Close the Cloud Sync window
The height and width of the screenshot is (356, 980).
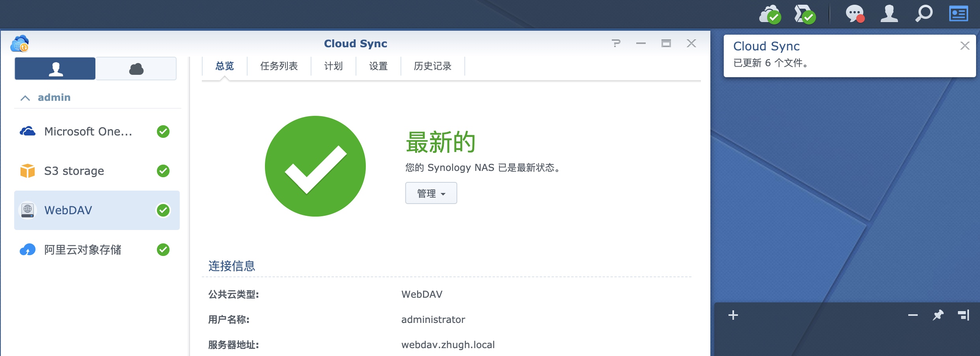pyautogui.click(x=691, y=43)
